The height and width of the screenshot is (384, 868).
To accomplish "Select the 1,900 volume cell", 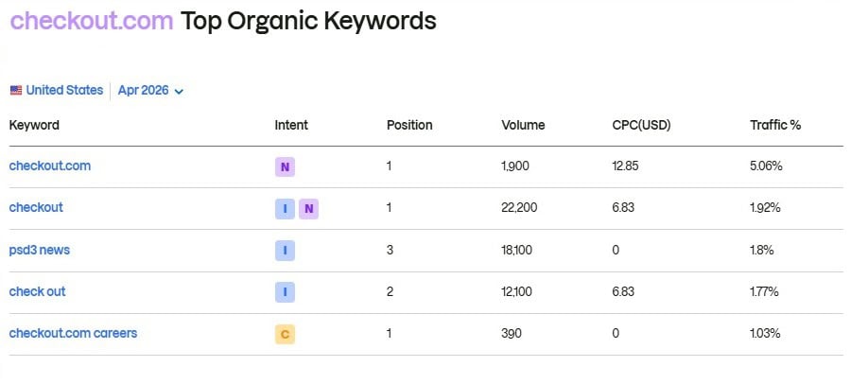I will pos(515,166).
